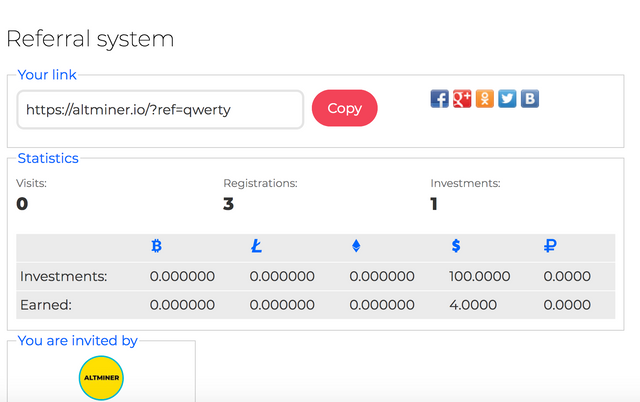640x402 pixels.
Task: Click the Investments row label in table
Action: point(64,276)
